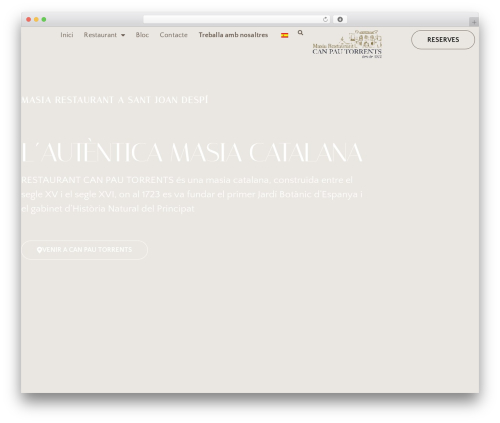The width and height of the screenshot is (500, 423).
Task: Open the site search magnifier icon
Action: coord(300,33)
